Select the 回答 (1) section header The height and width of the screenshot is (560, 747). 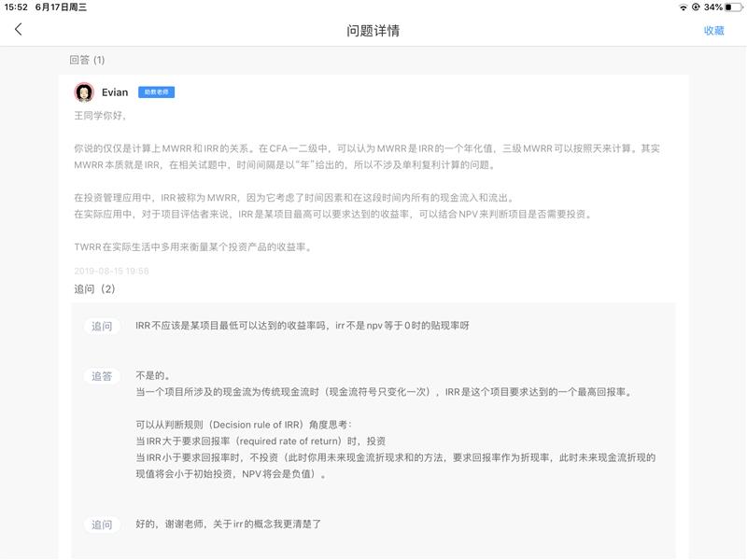tap(88, 60)
